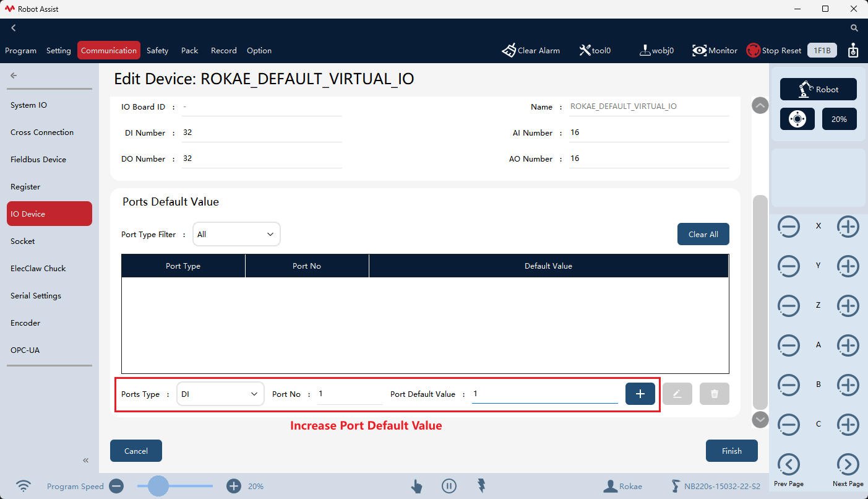Click the trash delete port button

tap(715, 394)
